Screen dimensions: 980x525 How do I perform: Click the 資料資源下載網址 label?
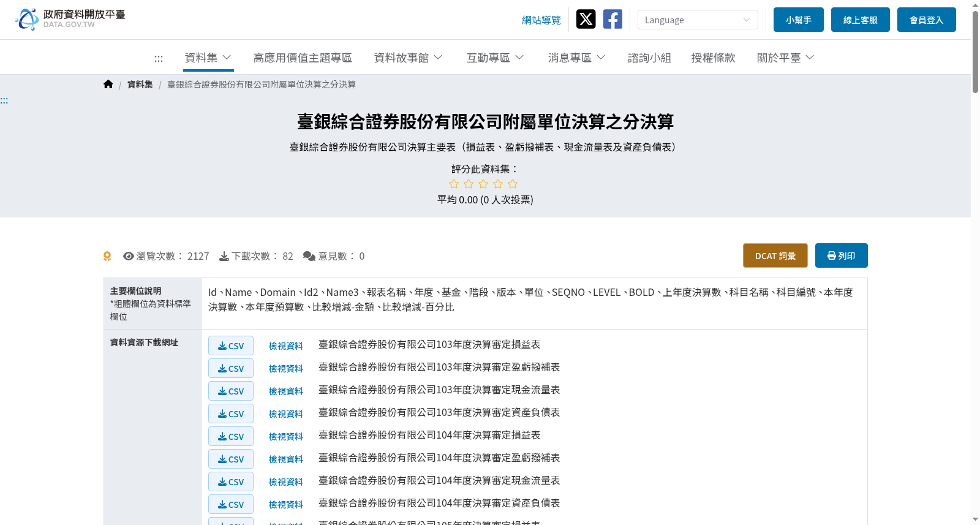(144, 342)
